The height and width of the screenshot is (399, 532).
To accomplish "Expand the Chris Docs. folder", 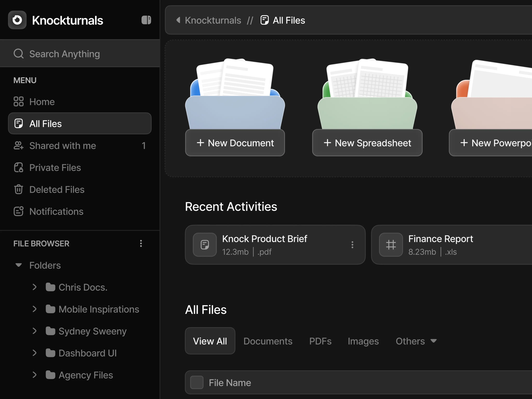I will coord(34,287).
